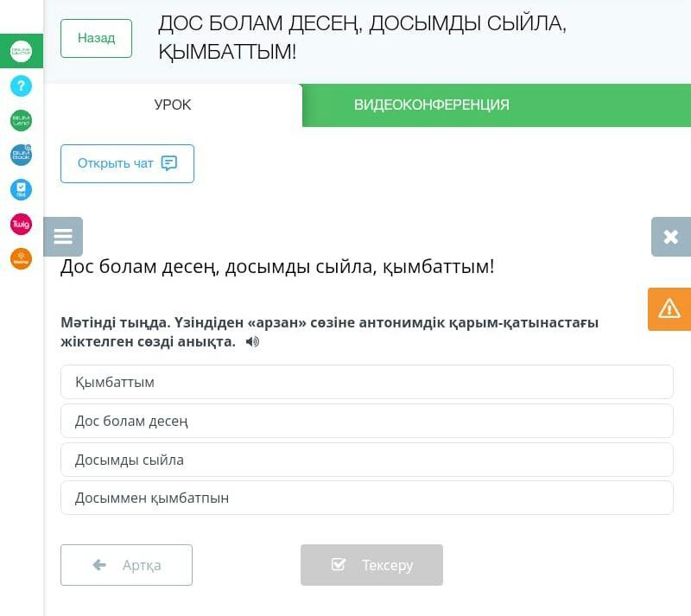Play the question audio speaker icon
The image size is (691, 616).
252,342
